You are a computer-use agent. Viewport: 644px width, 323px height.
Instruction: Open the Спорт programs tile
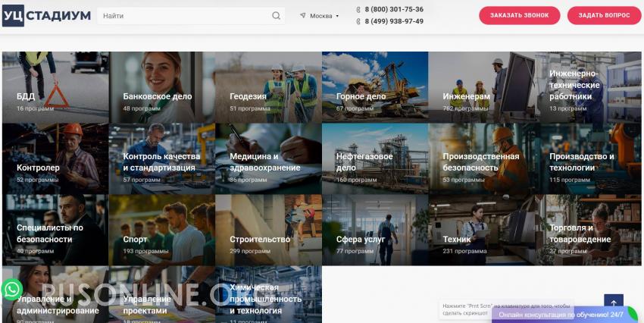[x=162, y=230]
